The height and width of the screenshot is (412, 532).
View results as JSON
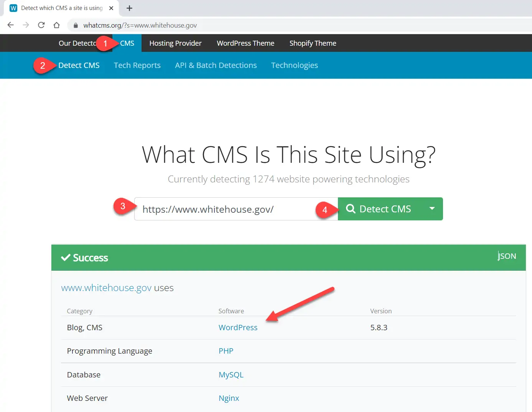click(x=507, y=256)
